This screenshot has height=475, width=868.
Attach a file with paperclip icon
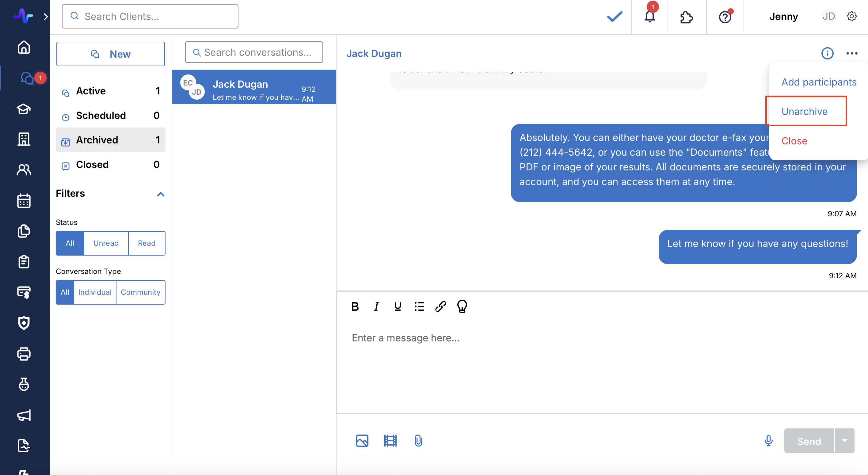coord(418,441)
